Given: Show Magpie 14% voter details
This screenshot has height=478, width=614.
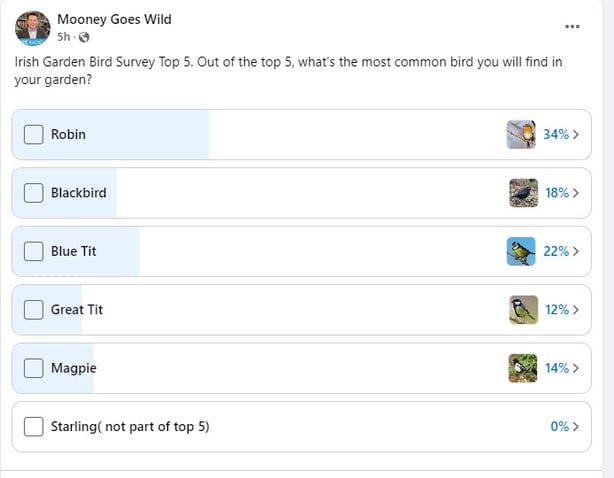Looking at the screenshot, I should point(561,368).
